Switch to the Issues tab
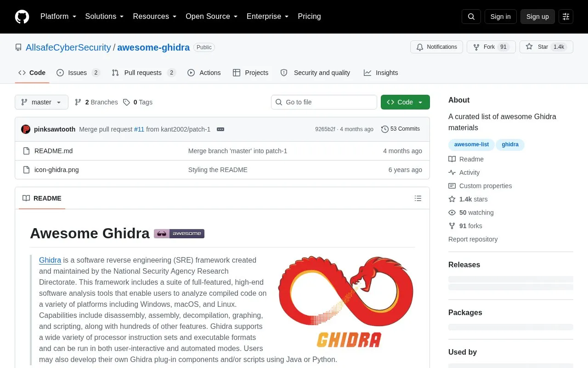Viewport: 588px width, 368px height. point(78,73)
